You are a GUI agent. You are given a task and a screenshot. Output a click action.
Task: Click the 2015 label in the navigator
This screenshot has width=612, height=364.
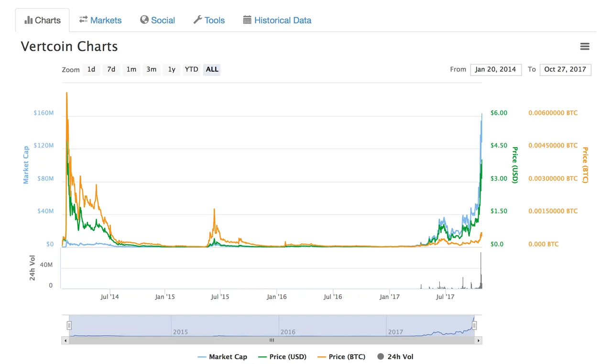point(180,332)
